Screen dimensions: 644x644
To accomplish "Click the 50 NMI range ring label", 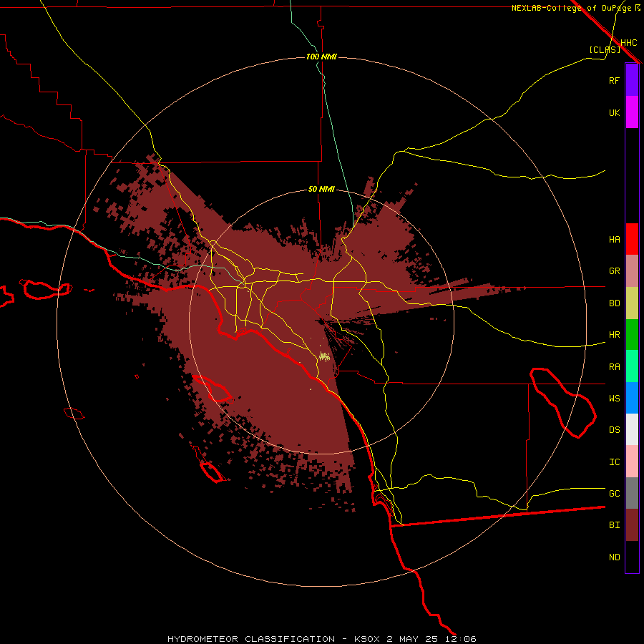I will pos(321,190).
